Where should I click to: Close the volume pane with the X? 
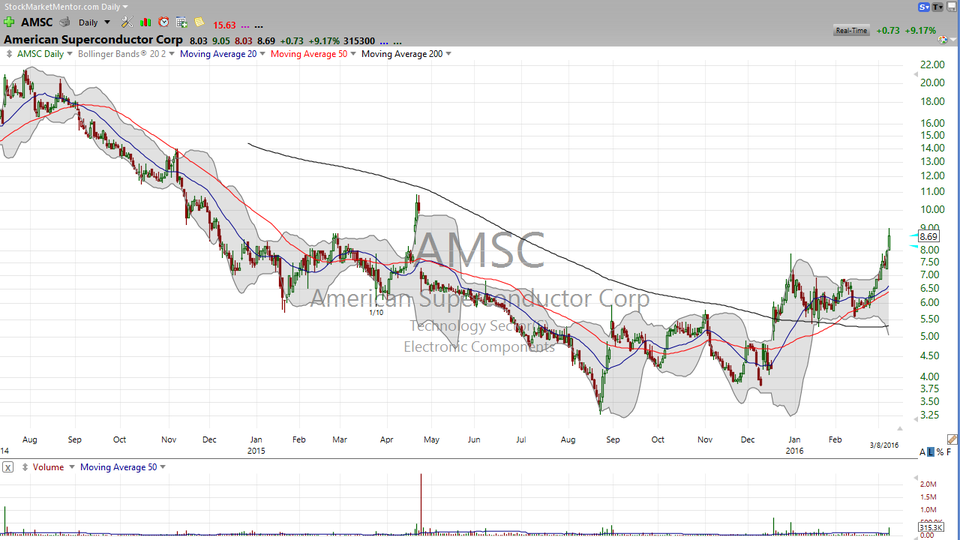point(7,467)
